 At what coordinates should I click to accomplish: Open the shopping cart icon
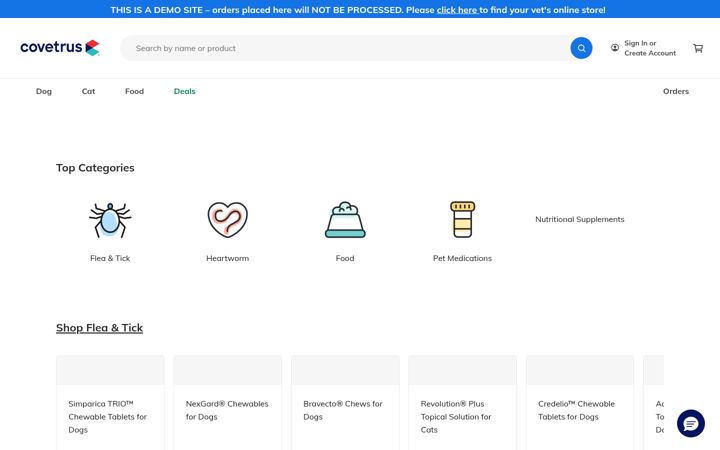[x=698, y=48]
